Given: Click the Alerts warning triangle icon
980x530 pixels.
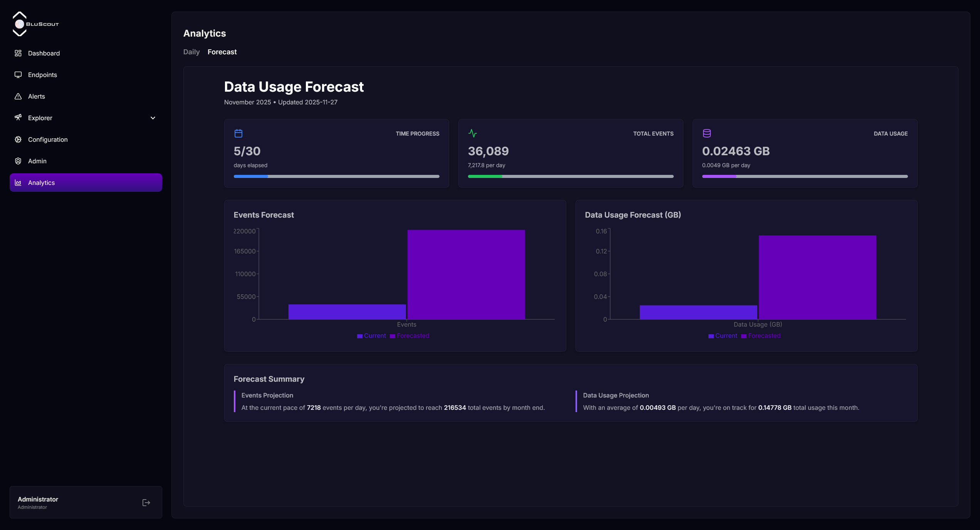Looking at the screenshot, I should click(18, 96).
